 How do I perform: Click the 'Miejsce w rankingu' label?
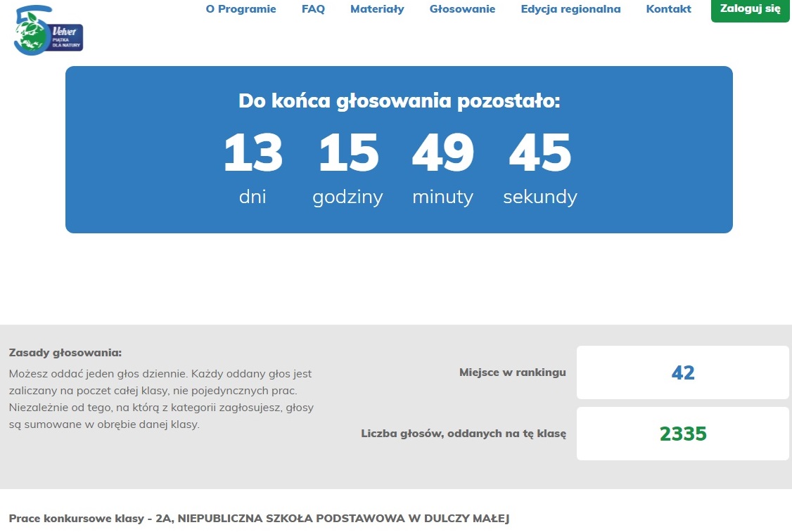point(512,372)
